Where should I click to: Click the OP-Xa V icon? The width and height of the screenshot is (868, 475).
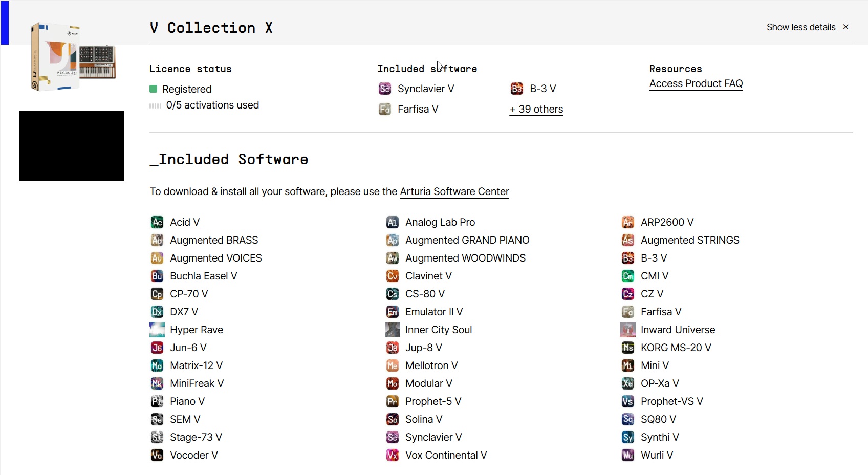(x=628, y=383)
